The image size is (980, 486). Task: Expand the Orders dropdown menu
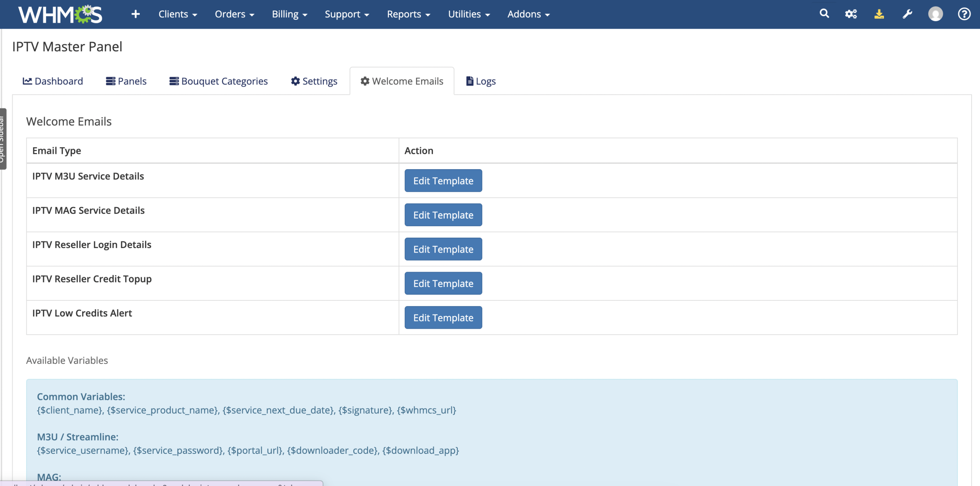[234, 14]
